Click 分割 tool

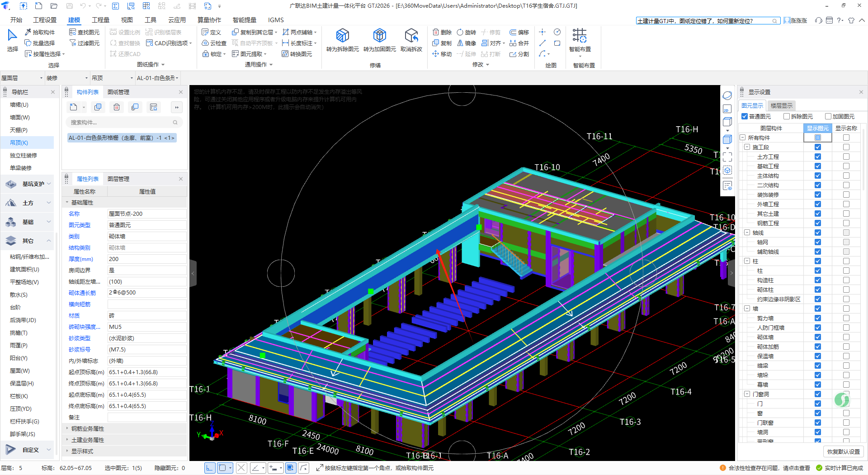(519, 54)
